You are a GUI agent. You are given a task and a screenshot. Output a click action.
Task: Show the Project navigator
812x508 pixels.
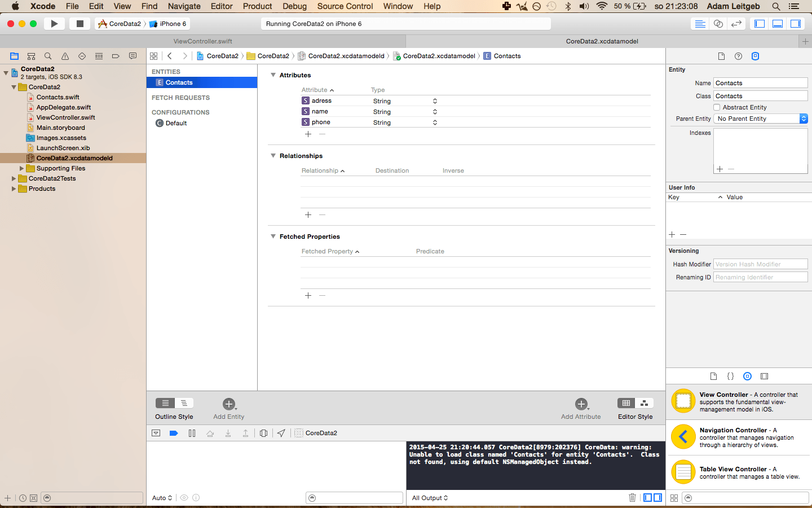14,56
